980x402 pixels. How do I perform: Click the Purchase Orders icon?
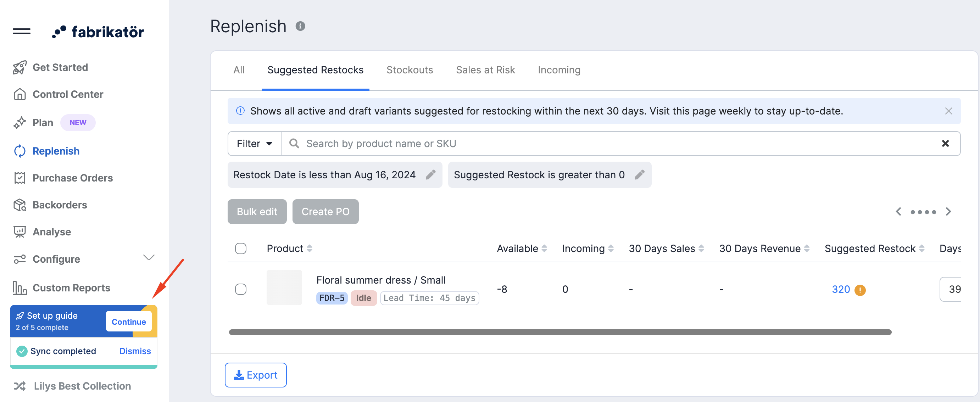click(20, 178)
